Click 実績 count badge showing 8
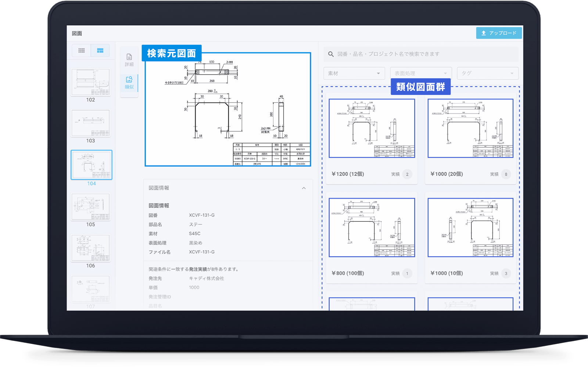The image size is (588, 367). [x=506, y=174]
